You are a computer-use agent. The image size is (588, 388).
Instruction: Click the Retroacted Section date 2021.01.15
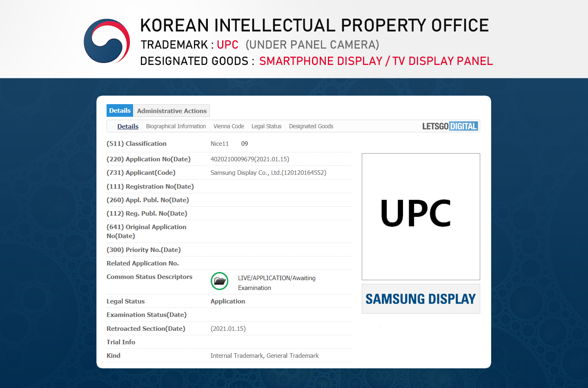228,329
